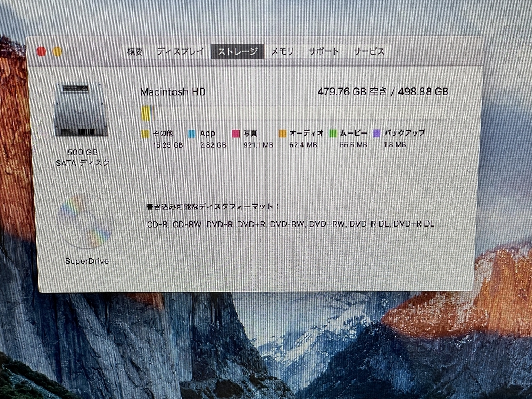Click the blue App legend swatch
This screenshot has height=399, width=532.
[192, 134]
